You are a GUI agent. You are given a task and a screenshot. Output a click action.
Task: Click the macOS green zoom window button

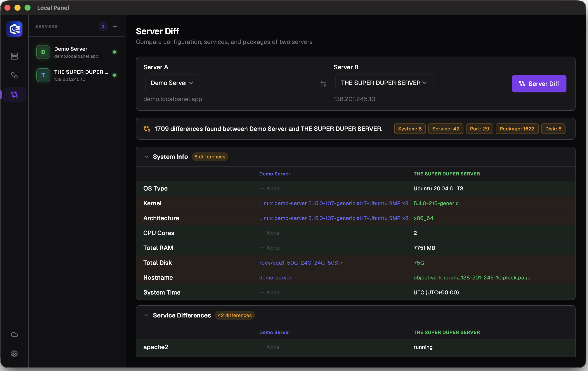(x=28, y=8)
